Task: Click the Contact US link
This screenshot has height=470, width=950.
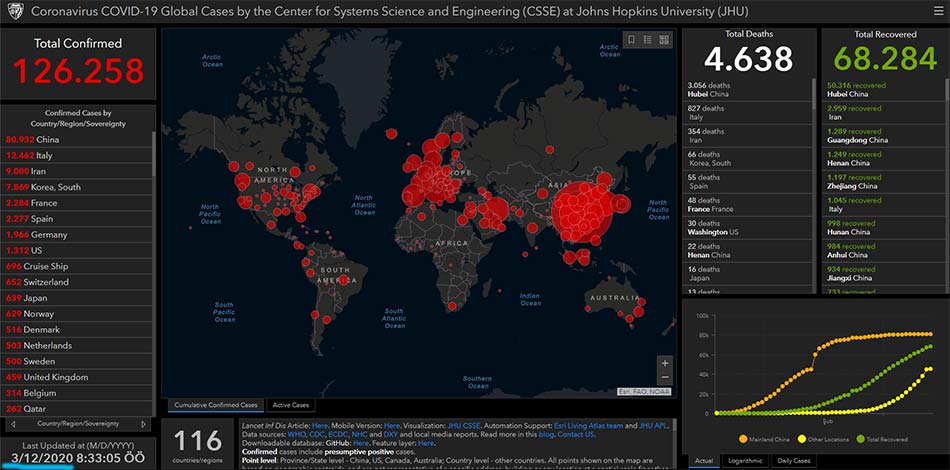Action: [576, 434]
